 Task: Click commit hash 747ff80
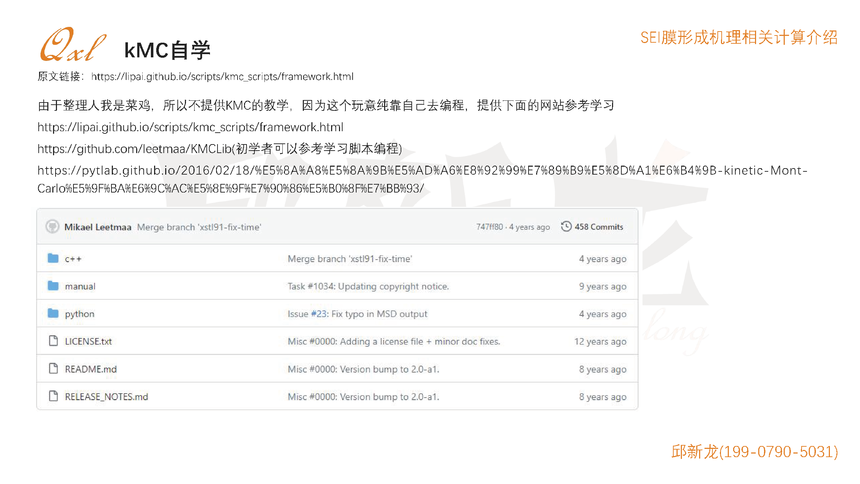pyautogui.click(x=491, y=227)
